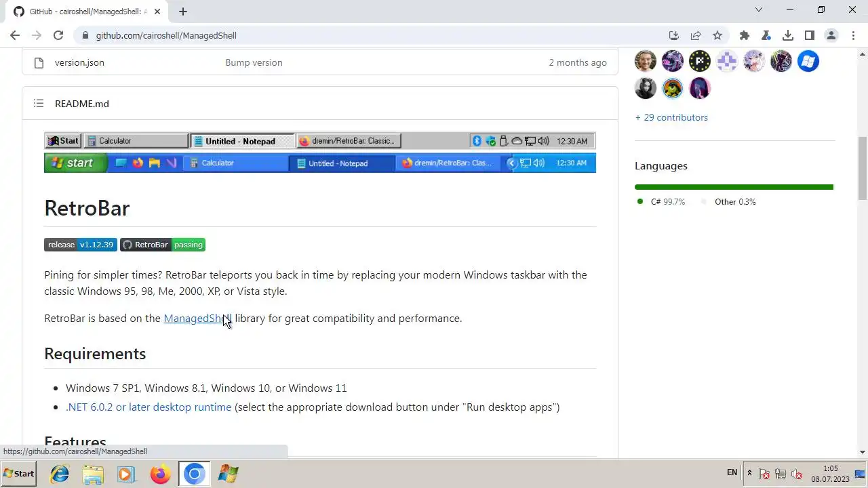Image resolution: width=868 pixels, height=488 pixels.
Task: Share this page using the share icon
Action: (x=696, y=35)
